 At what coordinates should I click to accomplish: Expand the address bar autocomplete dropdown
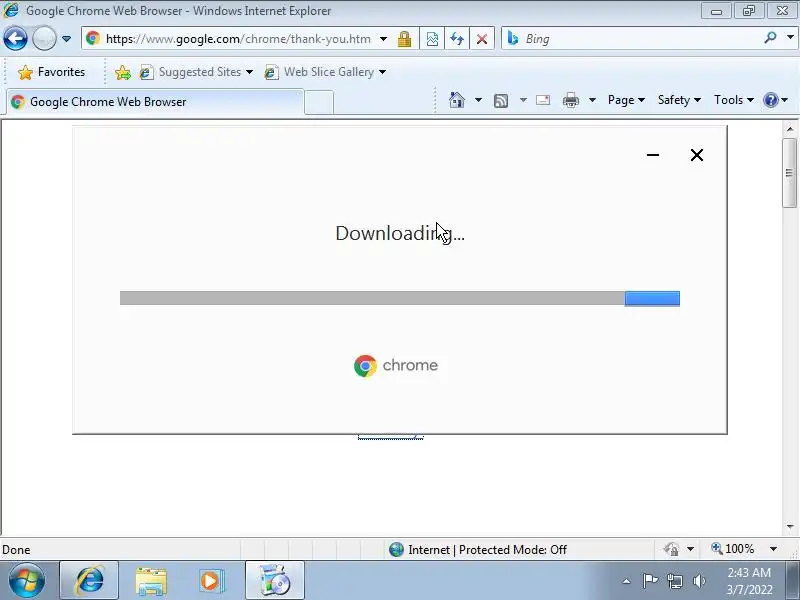[x=383, y=39]
